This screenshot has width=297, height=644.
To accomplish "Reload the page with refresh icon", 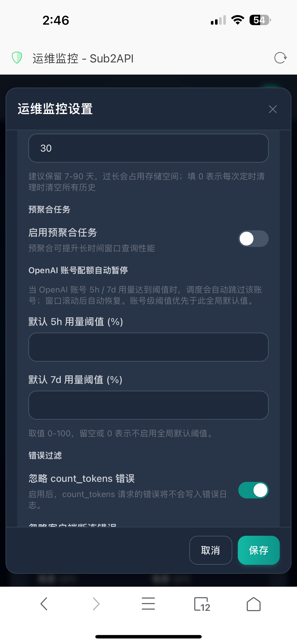I will [280, 58].
